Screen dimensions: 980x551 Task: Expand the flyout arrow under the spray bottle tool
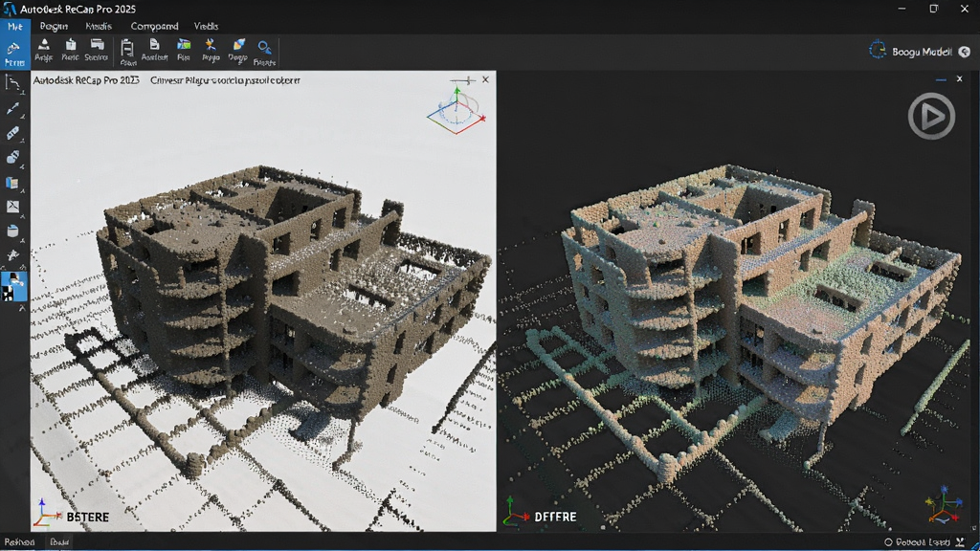coord(23,166)
